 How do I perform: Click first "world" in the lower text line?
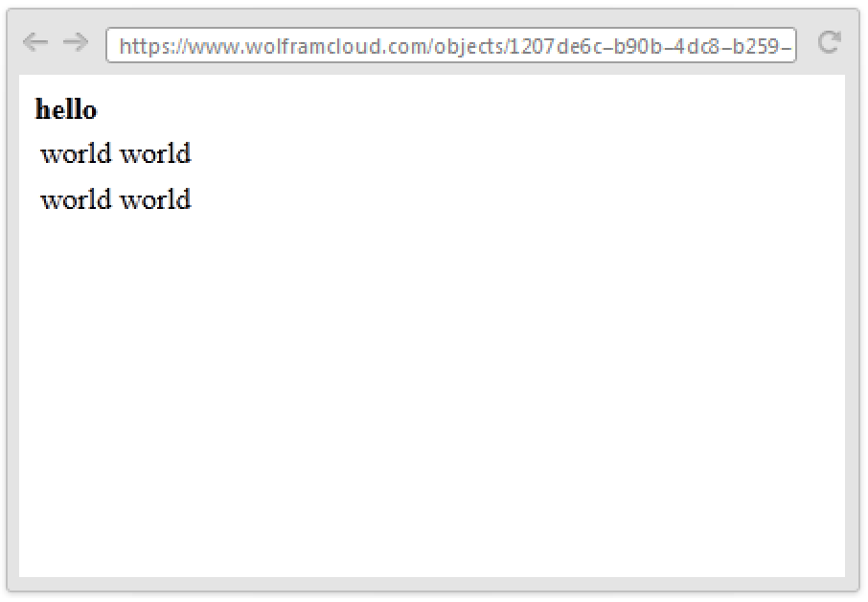77,199
